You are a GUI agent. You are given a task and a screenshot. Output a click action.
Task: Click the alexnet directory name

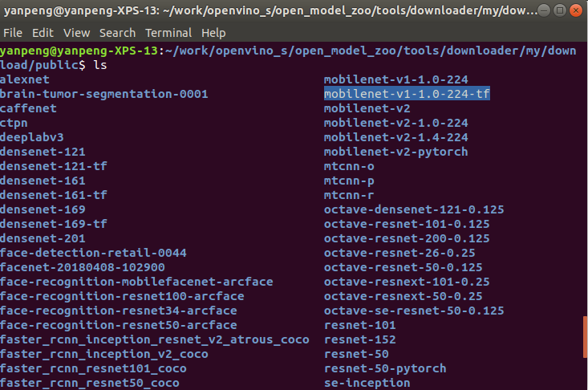point(25,79)
